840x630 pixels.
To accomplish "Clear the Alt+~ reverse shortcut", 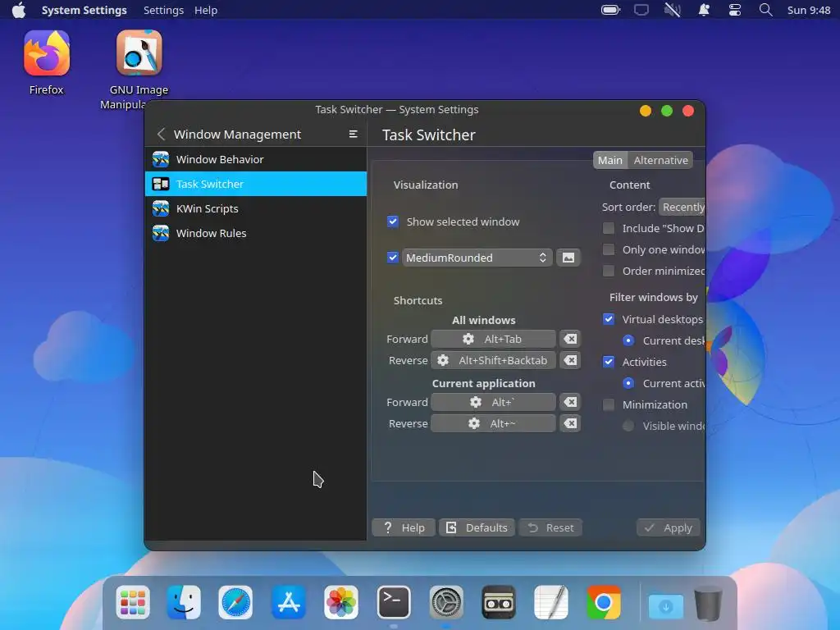I will click(x=570, y=424).
